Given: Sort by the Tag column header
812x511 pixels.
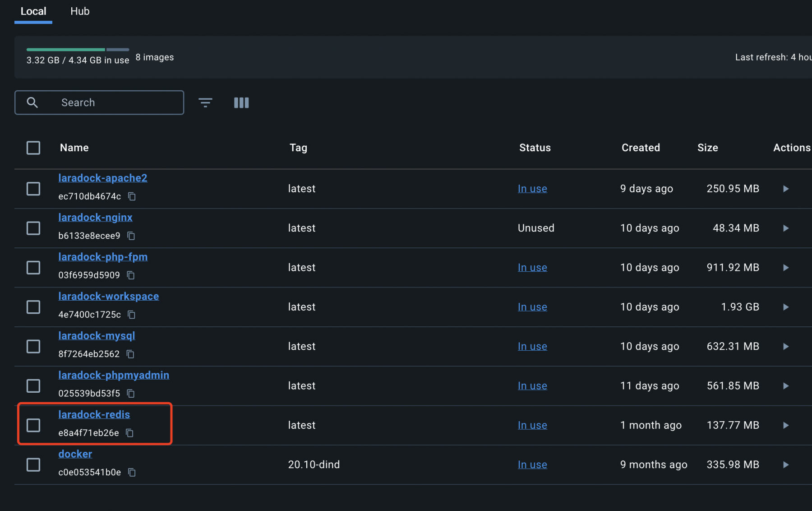Looking at the screenshot, I should click(x=298, y=148).
